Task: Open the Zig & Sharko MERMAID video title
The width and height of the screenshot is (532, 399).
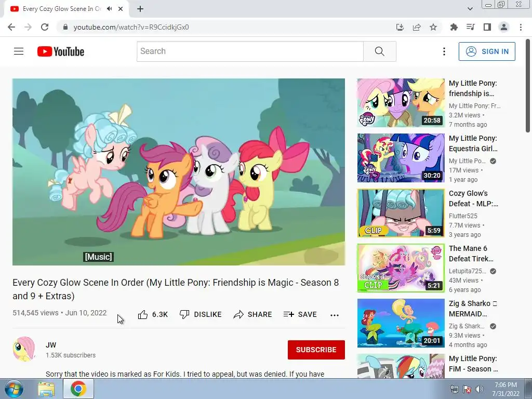Action: click(473, 309)
